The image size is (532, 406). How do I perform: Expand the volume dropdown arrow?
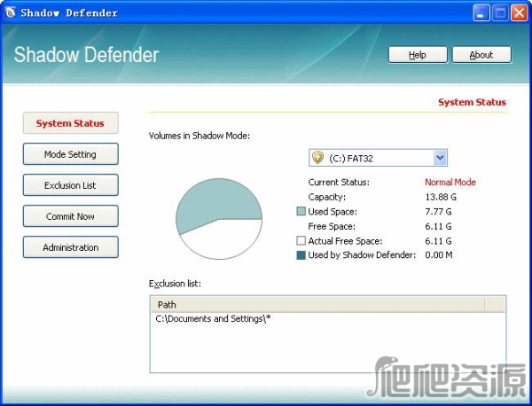(440, 158)
